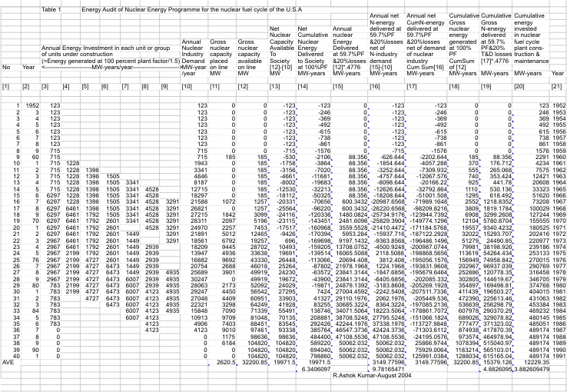Screen dimensions: 567x392
Task: Click the 'Cum Sum[16]' header cell
Action: [423, 68]
